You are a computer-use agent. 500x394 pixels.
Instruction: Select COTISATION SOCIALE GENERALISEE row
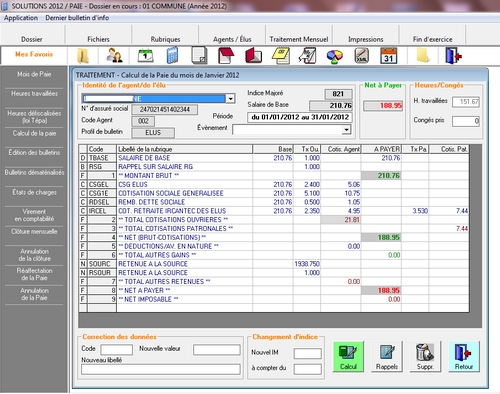pos(274,193)
